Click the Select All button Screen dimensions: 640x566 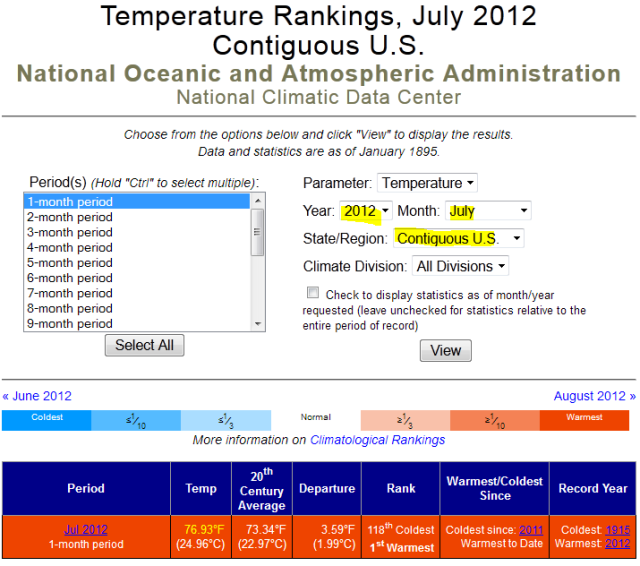pos(144,345)
